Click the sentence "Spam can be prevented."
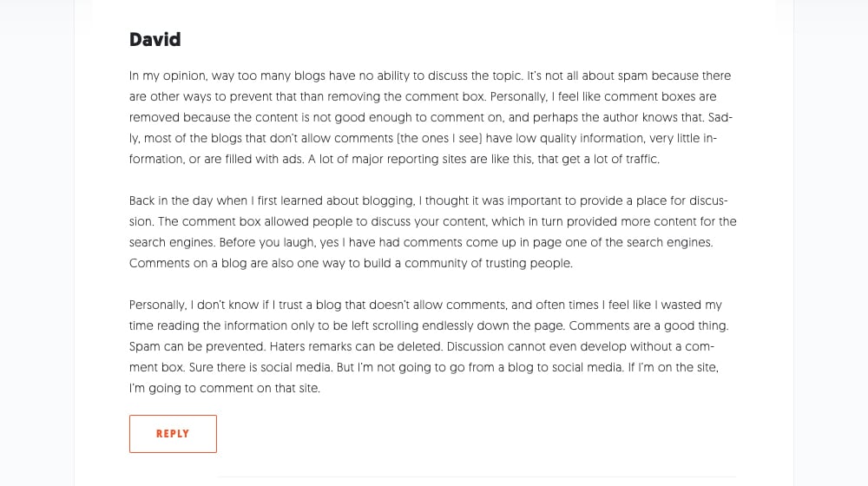The width and height of the screenshot is (868, 486). click(x=198, y=346)
